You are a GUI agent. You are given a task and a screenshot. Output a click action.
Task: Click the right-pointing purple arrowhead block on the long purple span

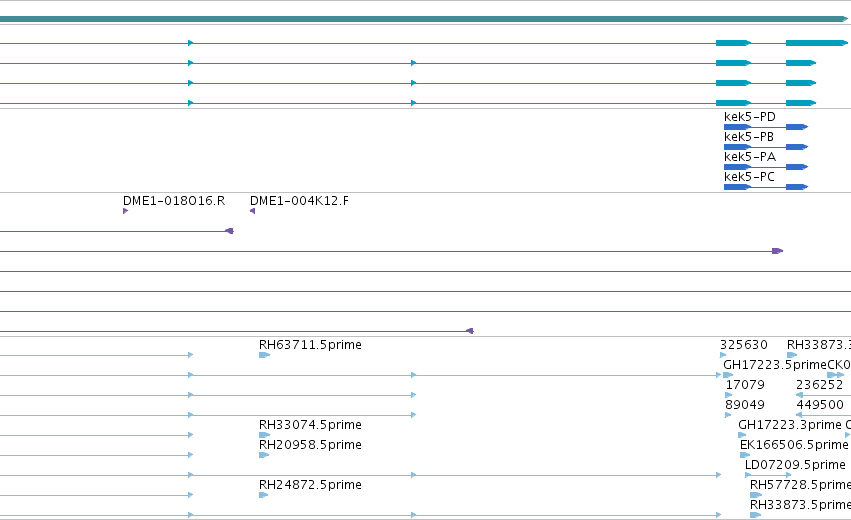click(x=777, y=251)
